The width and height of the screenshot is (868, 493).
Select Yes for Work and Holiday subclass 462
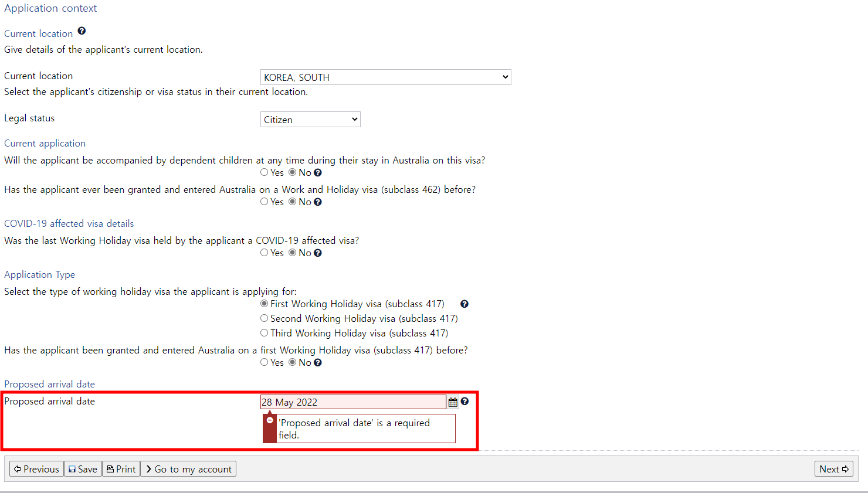(x=265, y=202)
